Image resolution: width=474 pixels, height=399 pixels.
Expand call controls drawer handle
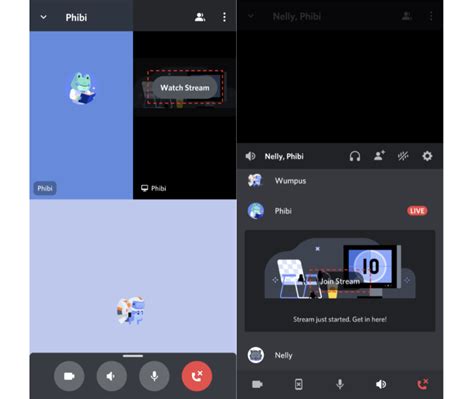click(x=133, y=356)
